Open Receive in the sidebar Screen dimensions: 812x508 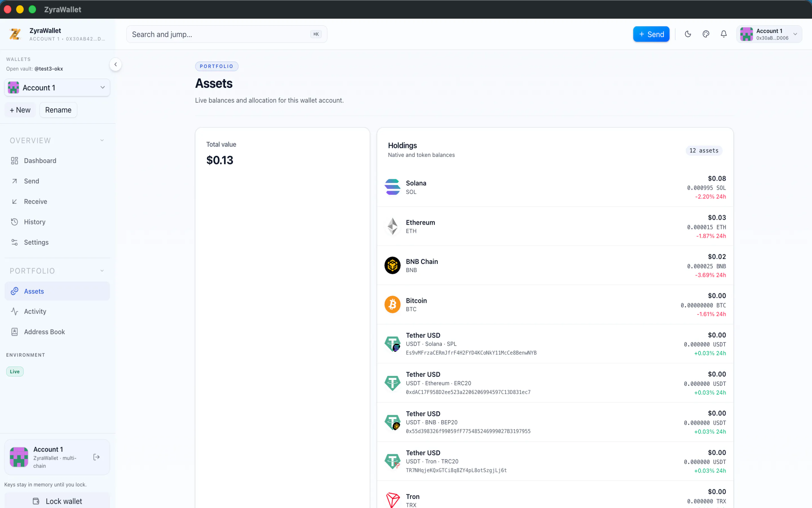coord(57,202)
